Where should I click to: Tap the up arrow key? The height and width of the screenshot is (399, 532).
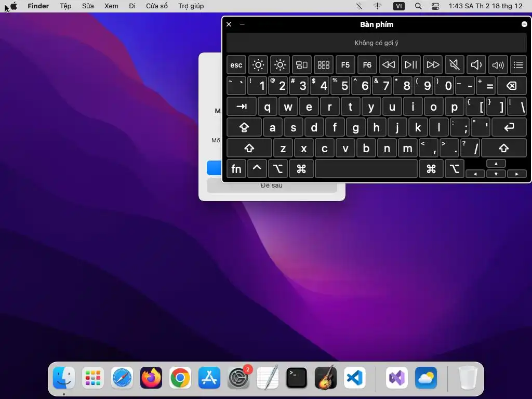(x=496, y=164)
